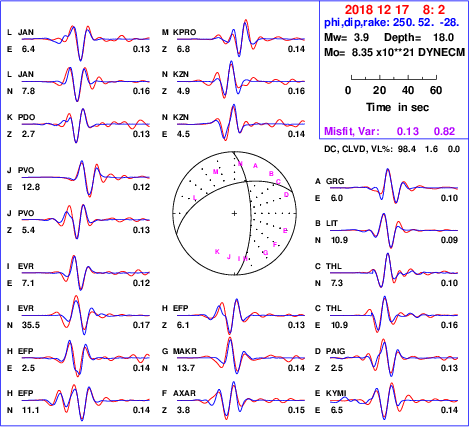
Task: Select the KYMI E waveform trace
Action: (395, 400)
